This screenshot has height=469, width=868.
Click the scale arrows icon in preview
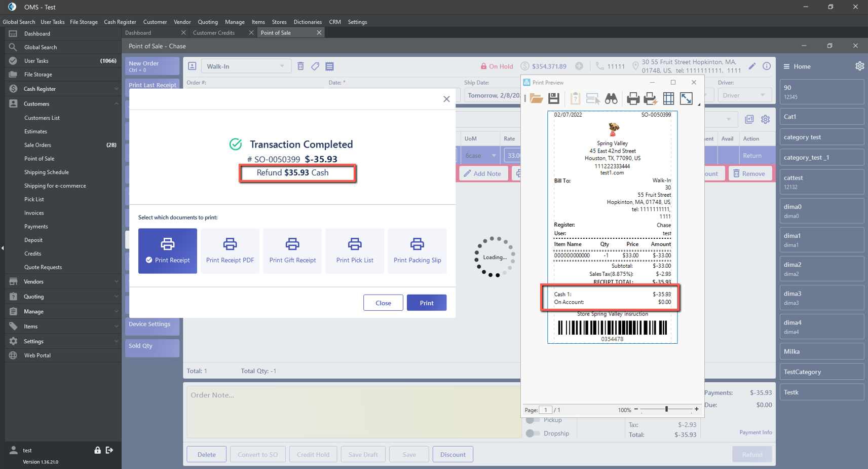[x=686, y=98]
